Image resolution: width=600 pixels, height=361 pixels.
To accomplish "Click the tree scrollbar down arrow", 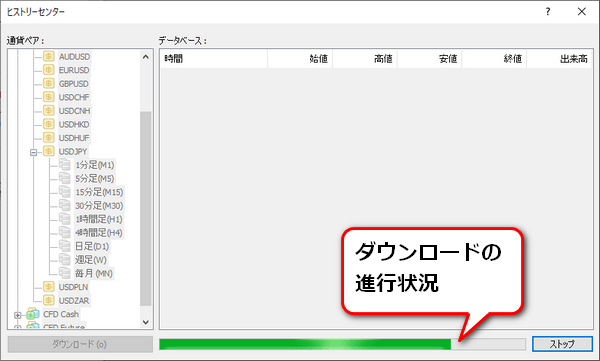I will point(146,322).
